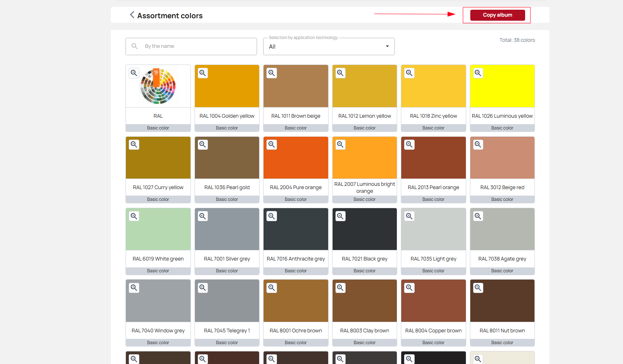
Task: Zoom the RAL 2004 Pure orange swatch
Action: (x=272, y=144)
